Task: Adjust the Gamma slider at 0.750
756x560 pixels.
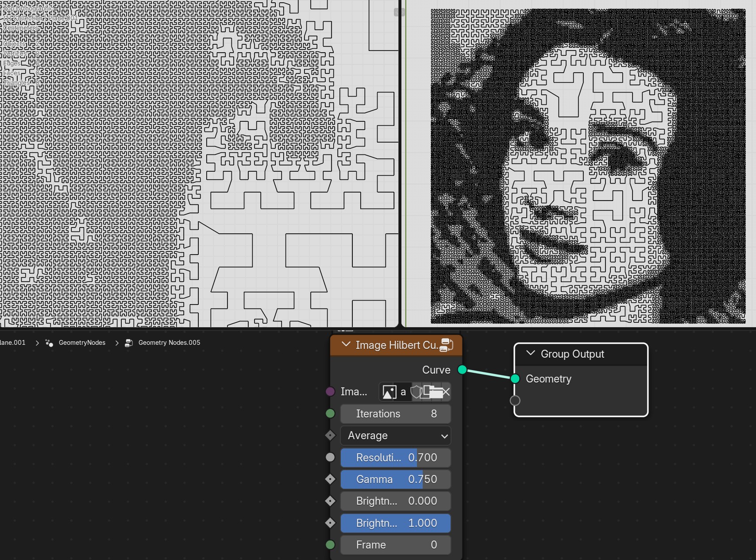Action: (396, 479)
